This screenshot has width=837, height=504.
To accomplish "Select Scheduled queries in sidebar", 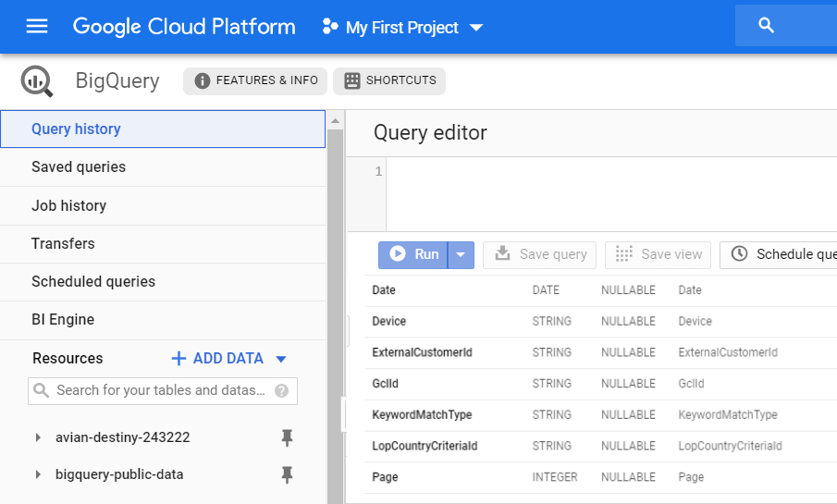I will click(93, 281).
